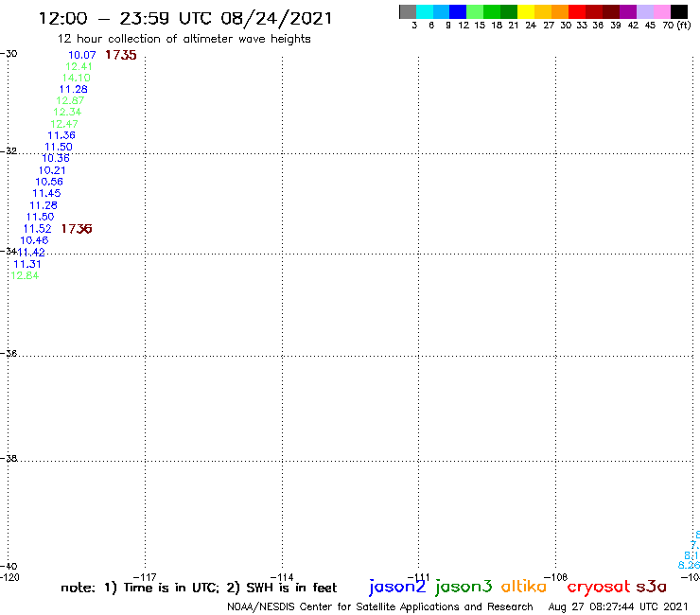
Task: Click the bright red swatch in the legend
Action: click(x=577, y=11)
